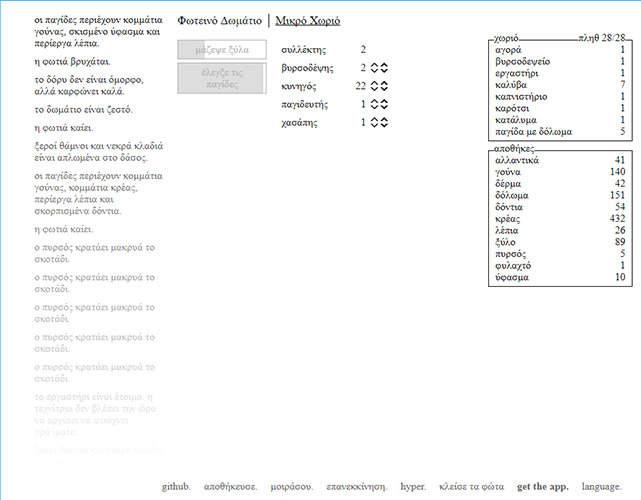Image resolution: width=641 pixels, height=500 pixels.
Task: Click the παγιδευτής worker label
Action: tap(305, 104)
